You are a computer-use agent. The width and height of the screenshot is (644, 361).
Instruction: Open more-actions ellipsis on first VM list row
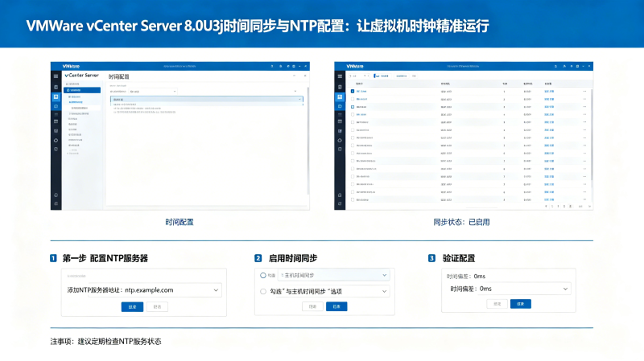[584, 92]
